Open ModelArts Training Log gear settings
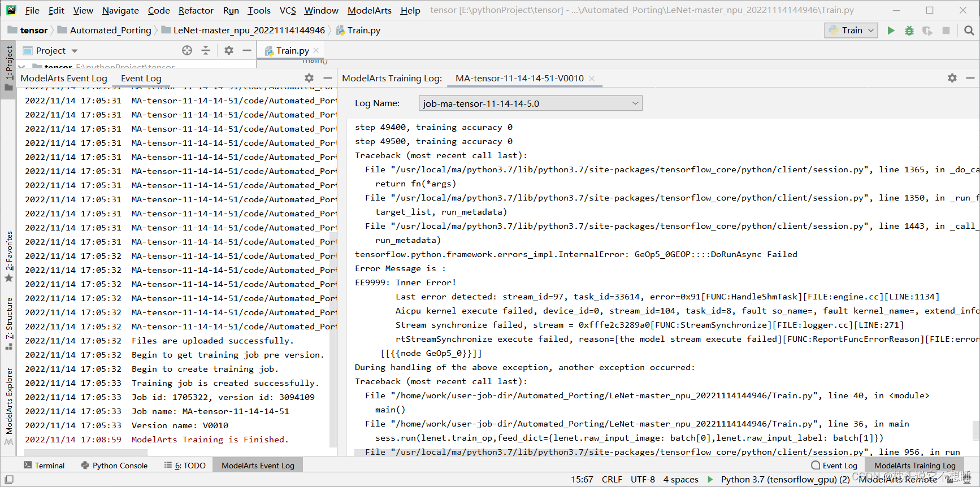This screenshot has width=980, height=487. tap(952, 78)
